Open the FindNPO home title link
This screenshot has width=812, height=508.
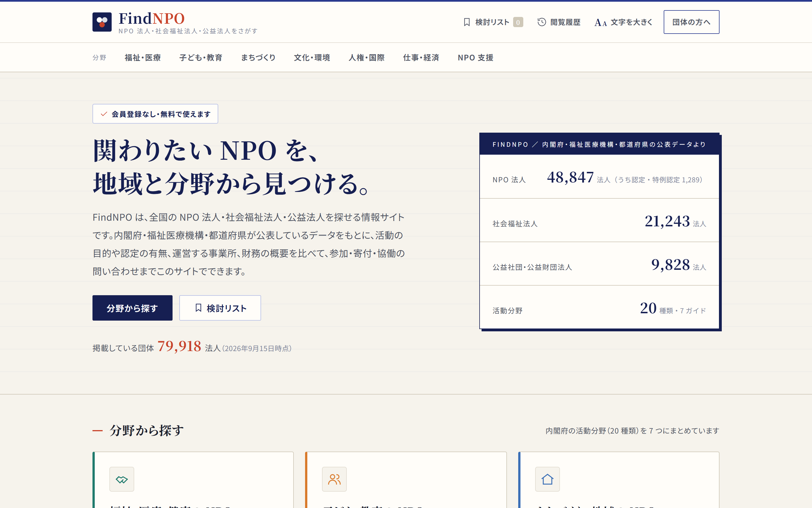[152, 18]
